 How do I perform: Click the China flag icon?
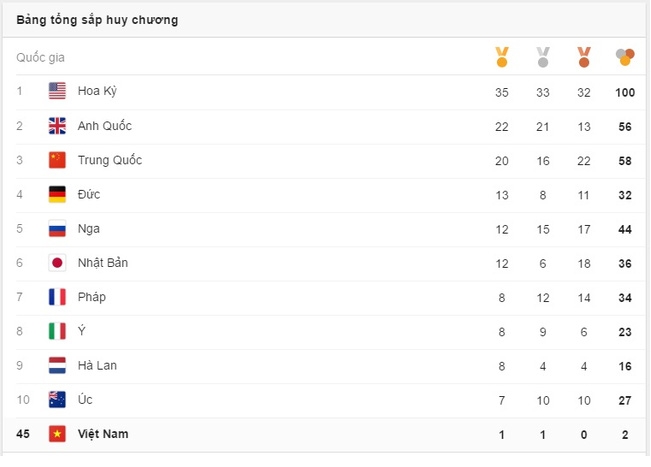(x=57, y=160)
